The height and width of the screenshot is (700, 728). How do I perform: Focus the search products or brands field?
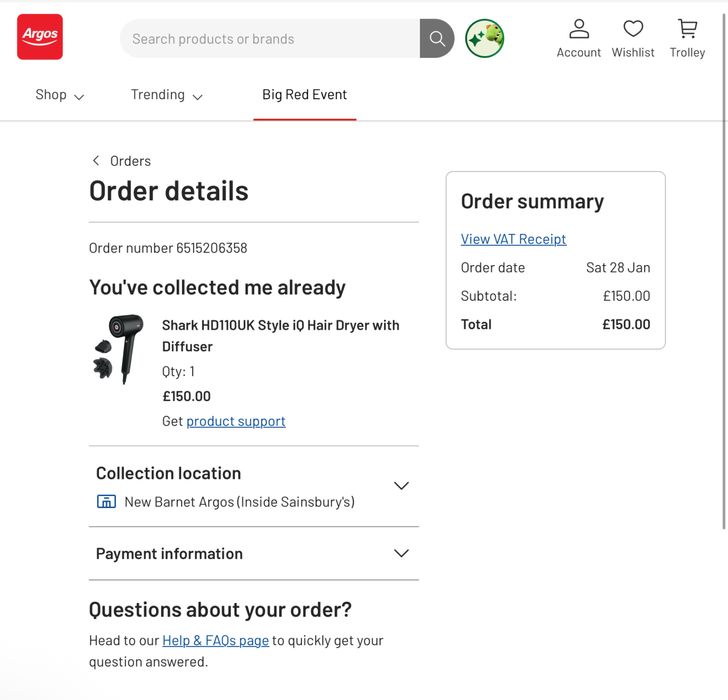tap(270, 39)
